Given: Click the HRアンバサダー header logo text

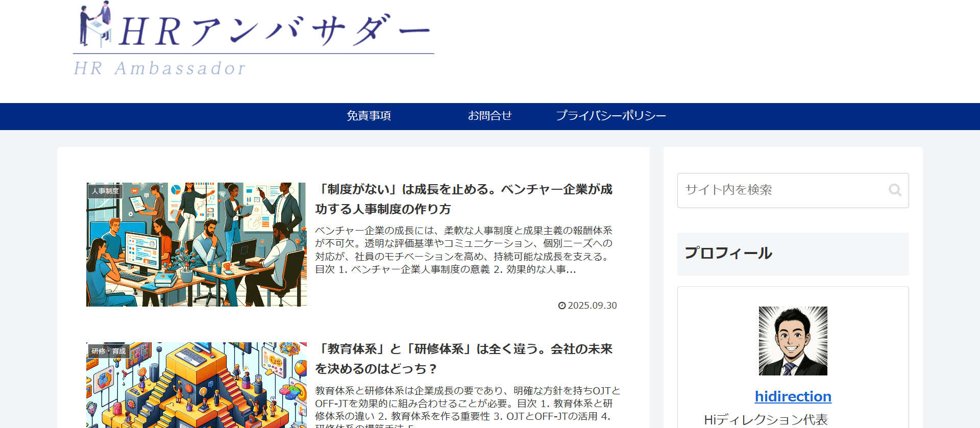Looking at the screenshot, I should click(276, 32).
